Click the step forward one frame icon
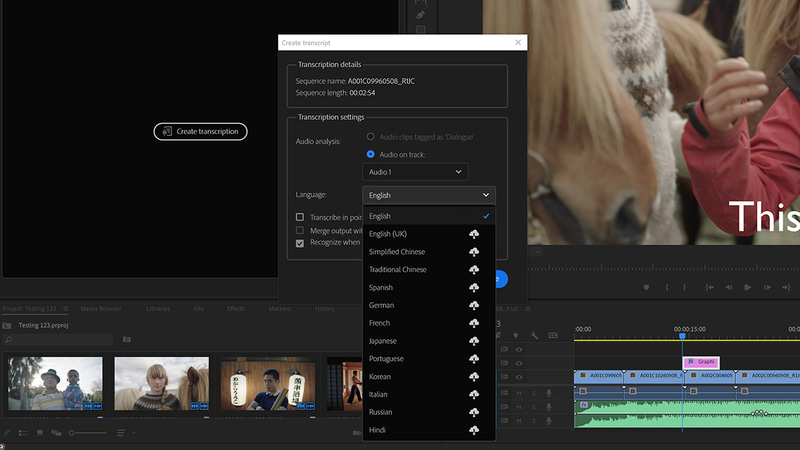Image resolution: width=800 pixels, height=450 pixels. (766, 288)
